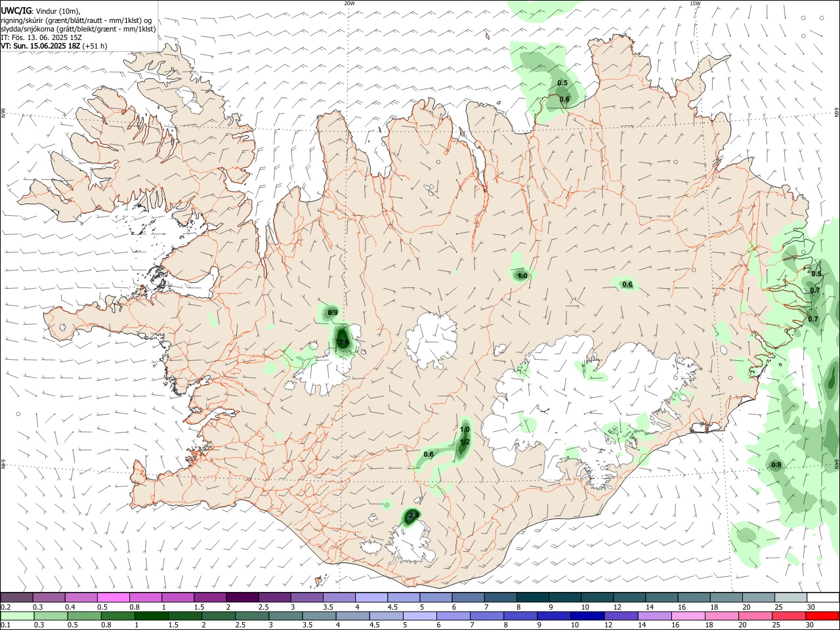Select the dark teal 8–9 snow legend swatch
The width and height of the screenshot is (840, 630).
(x=532, y=597)
